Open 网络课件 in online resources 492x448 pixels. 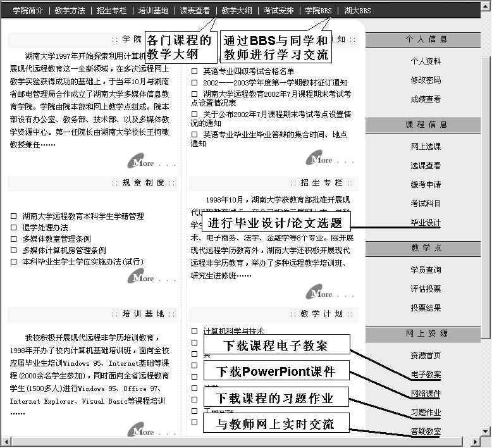point(426,393)
